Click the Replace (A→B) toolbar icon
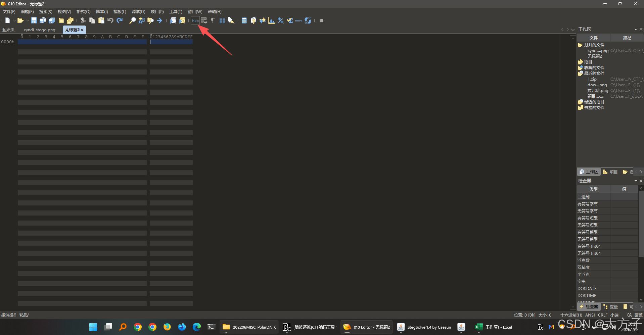This screenshot has height=335, width=644. tap(142, 20)
